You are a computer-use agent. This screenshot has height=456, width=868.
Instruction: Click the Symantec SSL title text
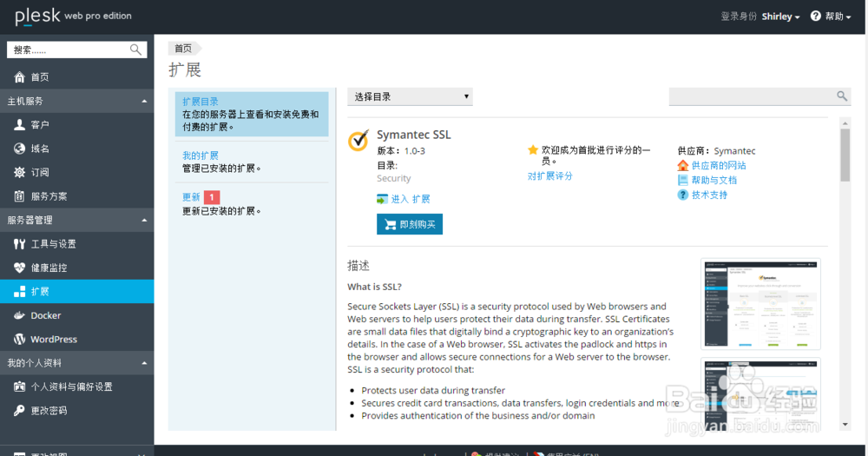coord(413,135)
